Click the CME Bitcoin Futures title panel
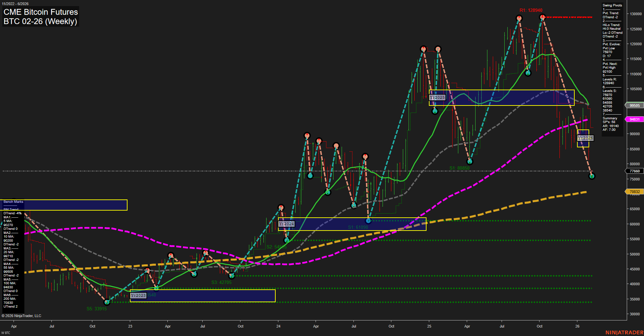644x336 pixels. [x=40, y=16]
